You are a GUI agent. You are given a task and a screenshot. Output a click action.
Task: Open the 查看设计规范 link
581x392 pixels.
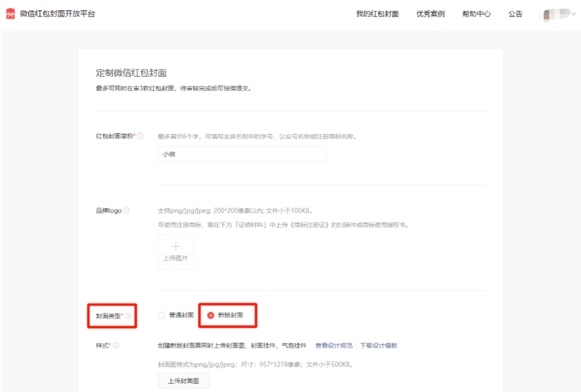[334, 345]
